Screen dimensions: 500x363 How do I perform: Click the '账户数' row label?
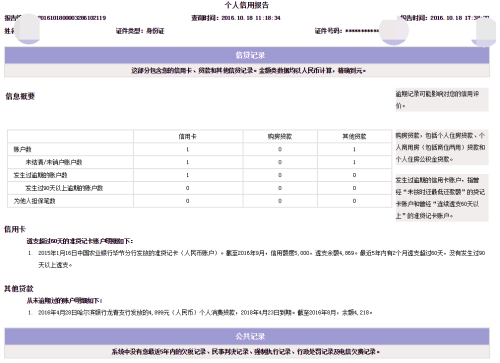pos(22,149)
